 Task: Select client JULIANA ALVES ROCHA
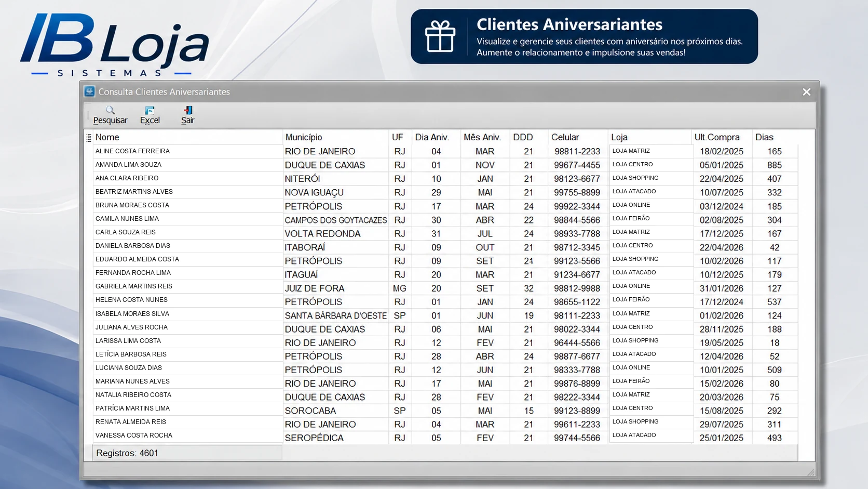point(131,327)
